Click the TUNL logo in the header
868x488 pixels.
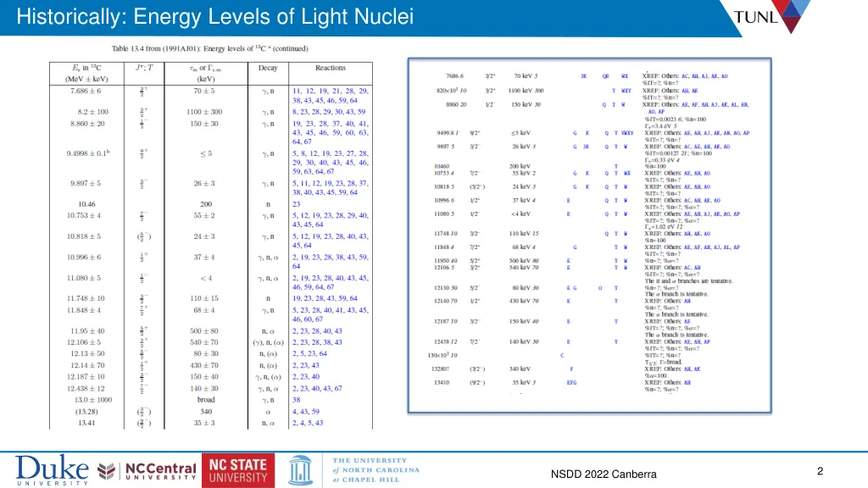[x=771, y=17]
